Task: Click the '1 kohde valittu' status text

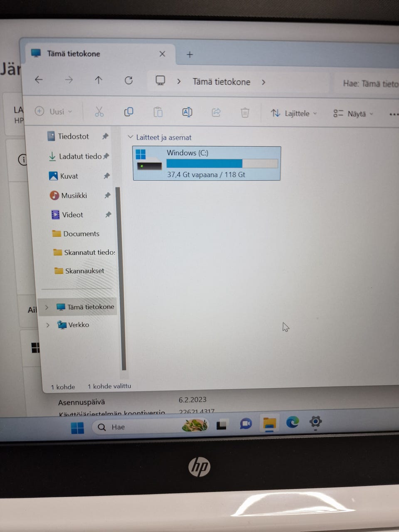Action: 109,386
